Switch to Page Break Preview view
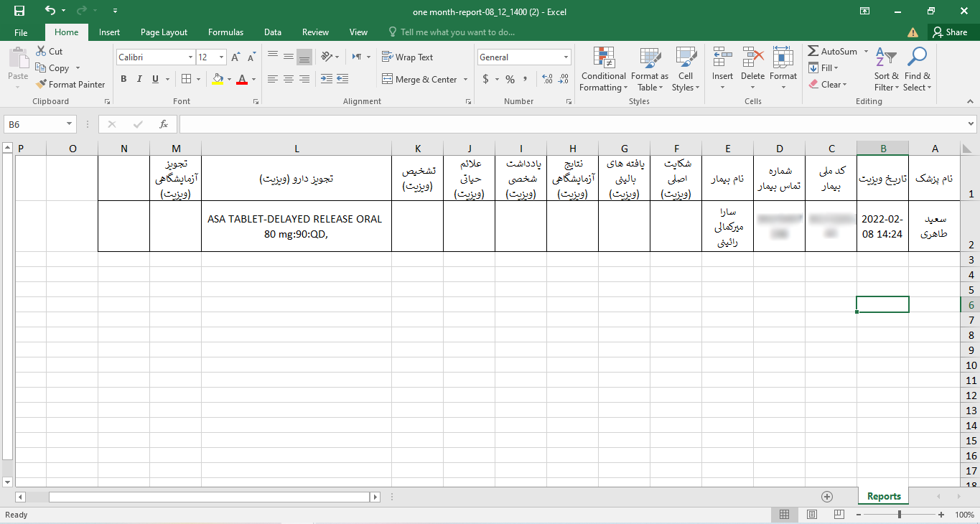 pyautogui.click(x=838, y=515)
